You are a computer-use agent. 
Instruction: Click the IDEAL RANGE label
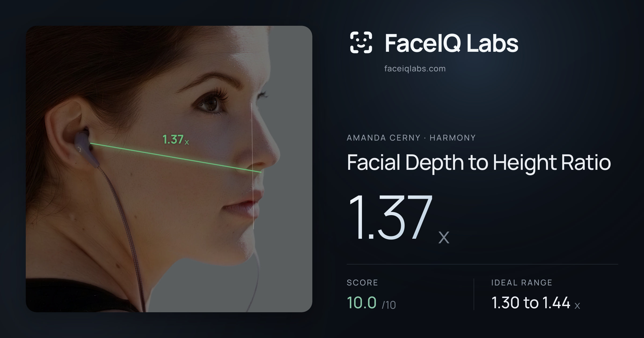[522, 282]
